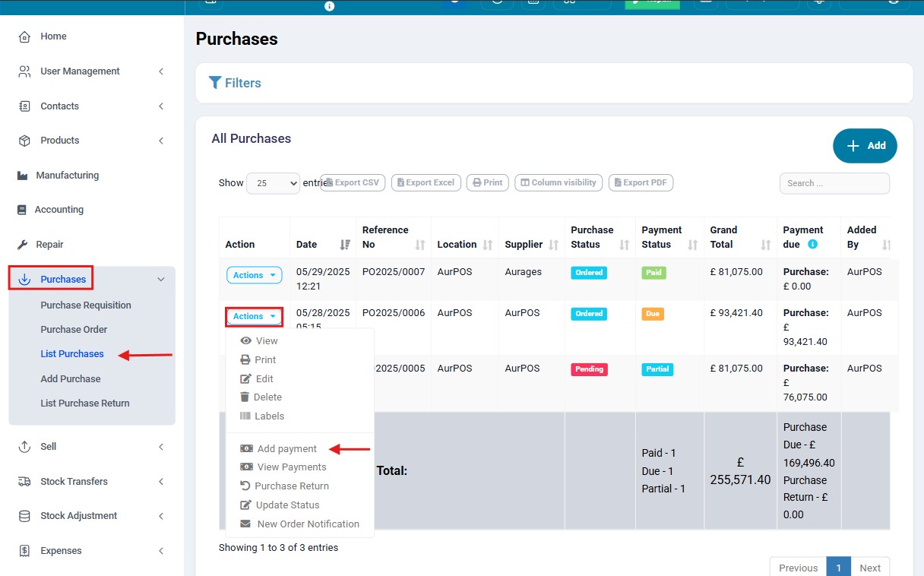Click the Payment due info icon

(x=812, y=245)
